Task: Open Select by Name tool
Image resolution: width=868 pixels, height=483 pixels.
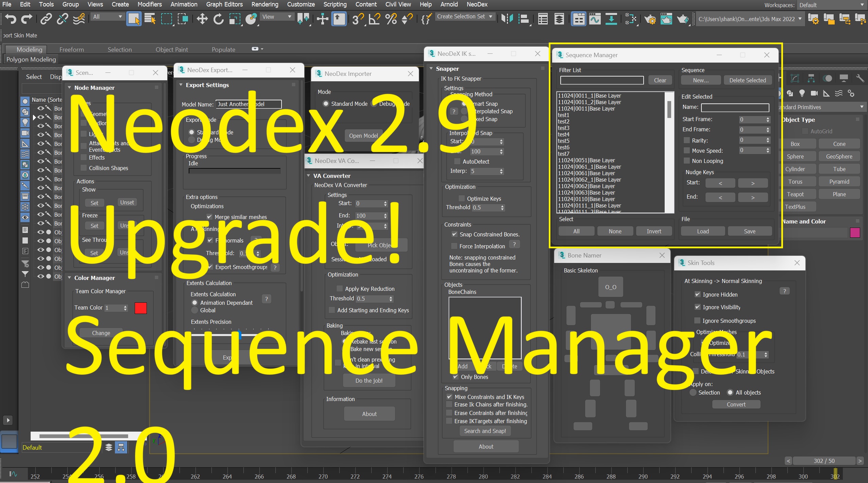Action: click(x=150, y=19)
